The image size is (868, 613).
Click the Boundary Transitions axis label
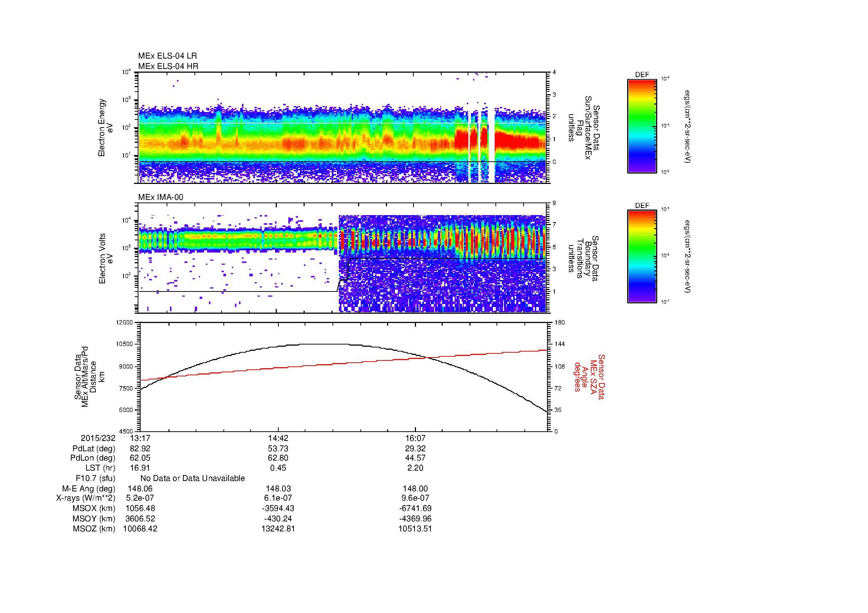[584, 258]
